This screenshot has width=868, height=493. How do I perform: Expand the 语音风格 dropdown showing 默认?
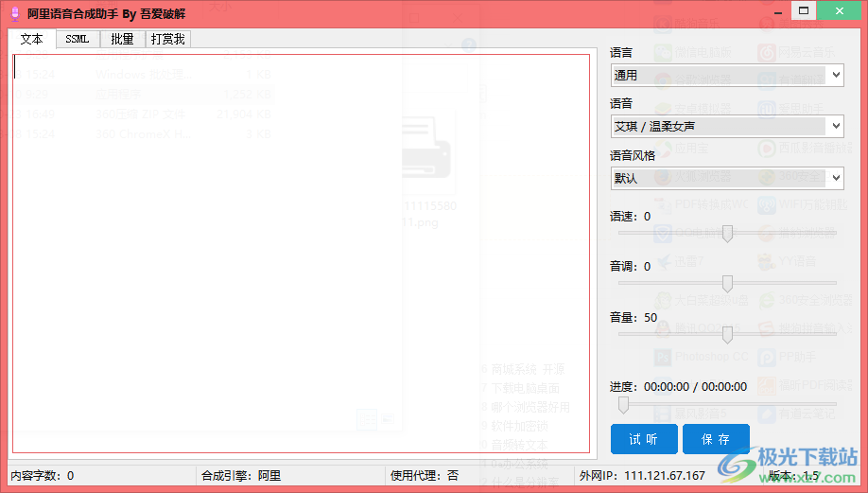(x=727, y=178)
